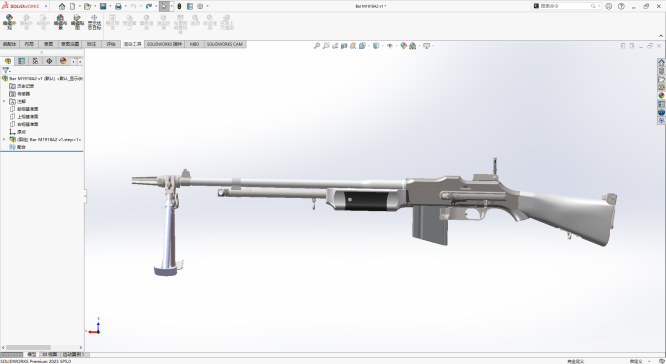Open dropdown arrow next to Print
The image size is (666, 364).
click(x=126, y=6)
